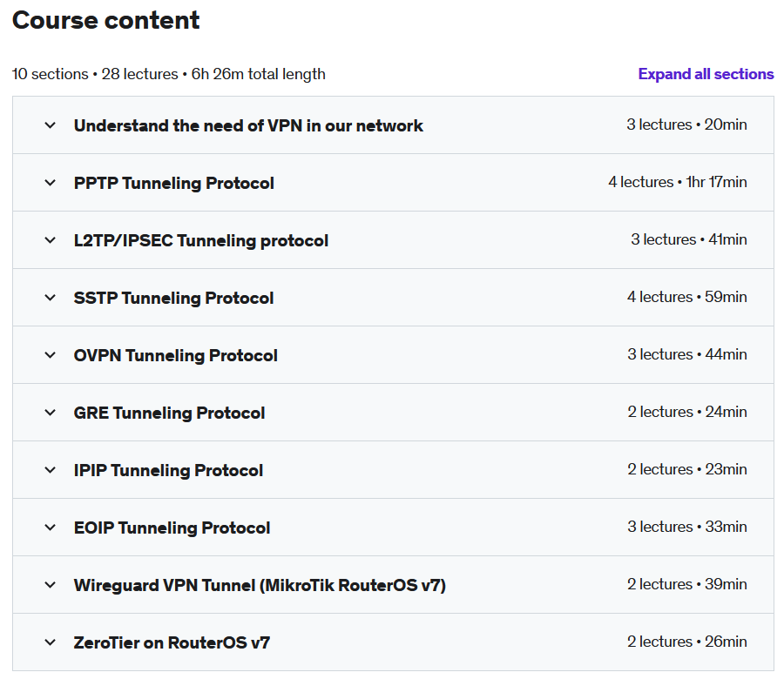Click the 'Expand all sections' link
Image resolution: width=784 pixels, height=679 pixels.
click(x=706, y=74)
